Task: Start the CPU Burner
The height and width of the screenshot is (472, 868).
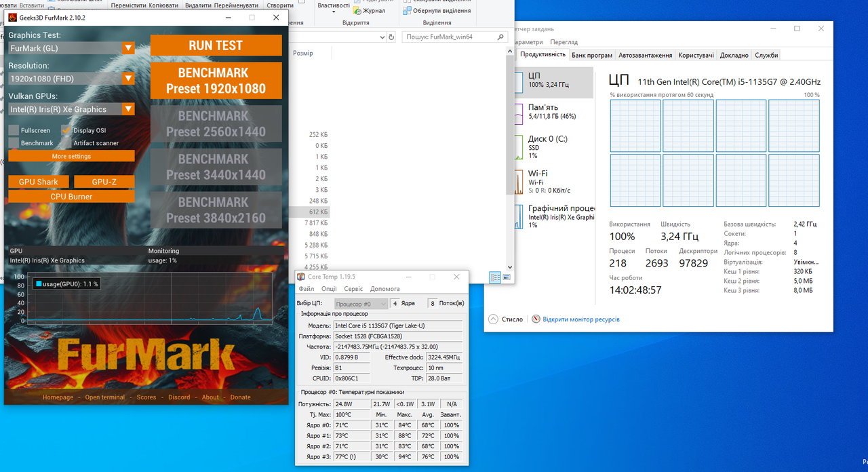Action: 71,197
